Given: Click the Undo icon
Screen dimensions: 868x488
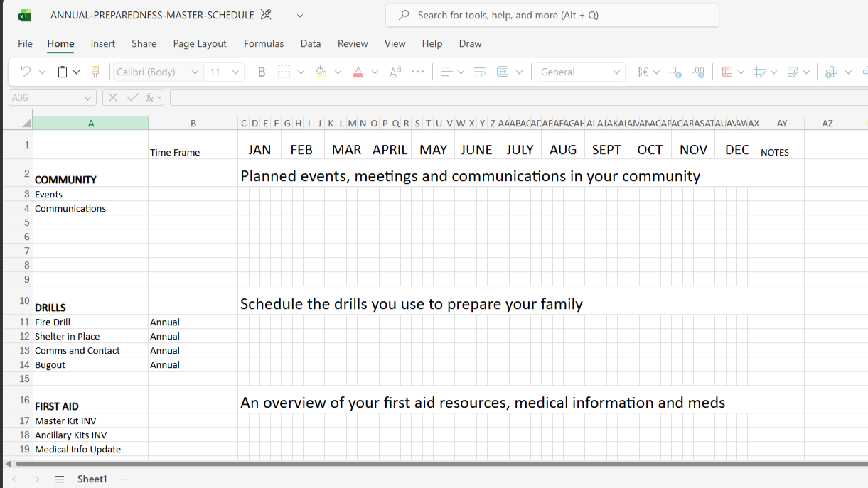Looking at the screenshot, I should 26,72.
